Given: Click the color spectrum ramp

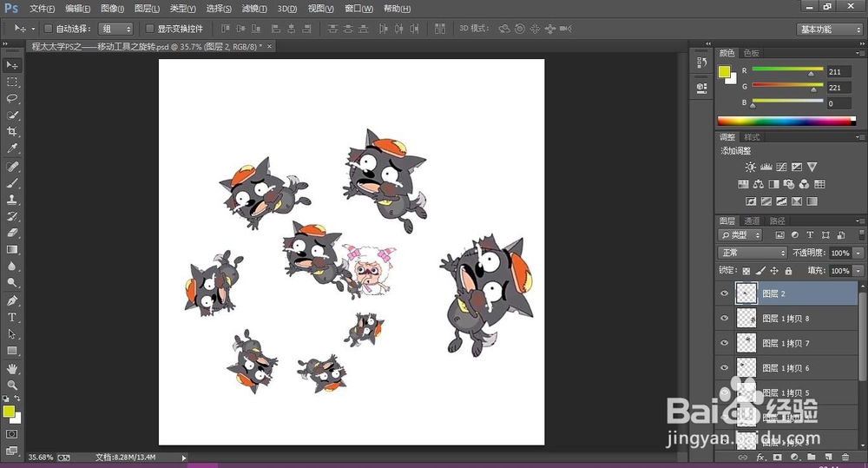Looking at the screenshot, I should click(x=786, y=121).
